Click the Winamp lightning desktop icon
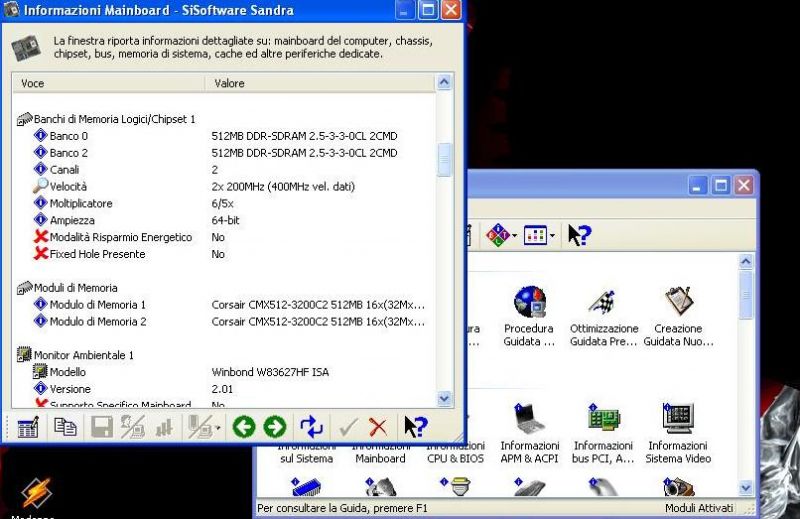Viewport: 800px width, 519px height. (36, 493)
